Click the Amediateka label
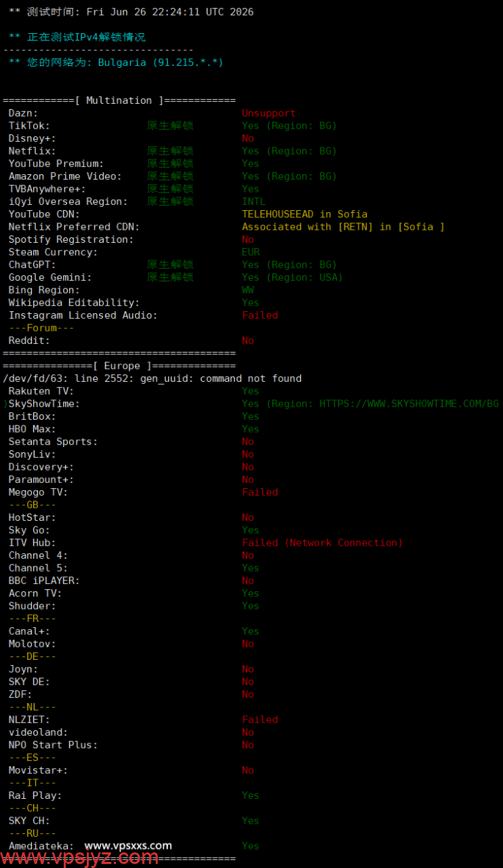This screenshot has width=503, height=868. point(41,846)
